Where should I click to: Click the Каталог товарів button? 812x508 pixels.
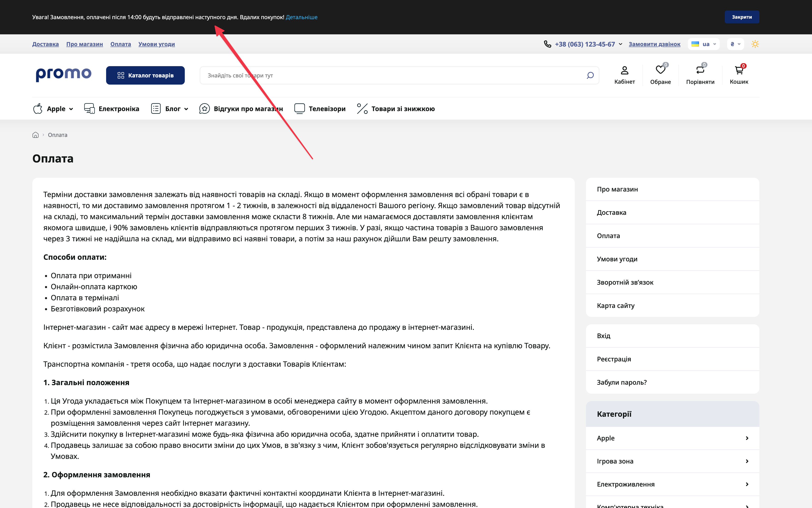(x=145, y=75)
